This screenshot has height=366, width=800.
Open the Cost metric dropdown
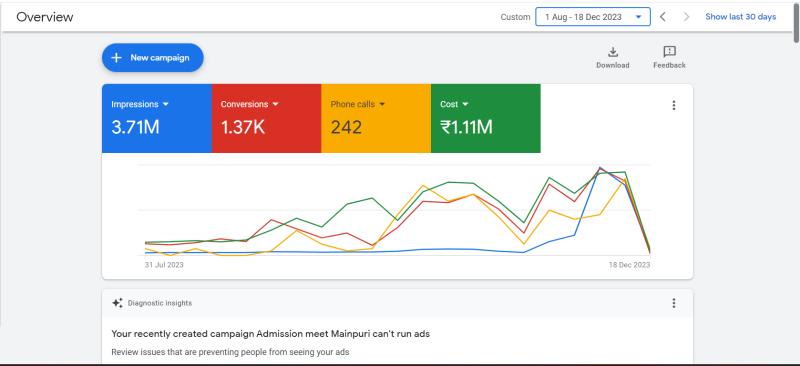(465, 104)
